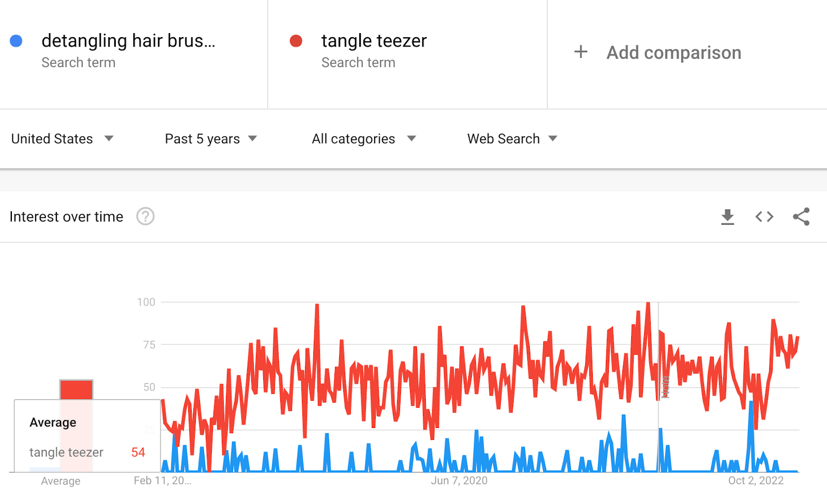Open the embed code view
Screen dimensions: 827x504
(763, 217)
